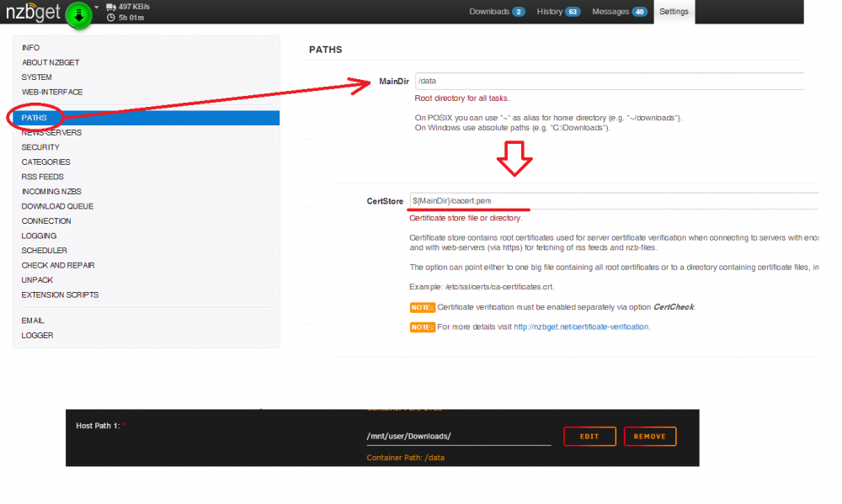The width and height of the screenshot is (842, 504).
Task: Click the CertStore input field
Action: [x=614, y=201]
